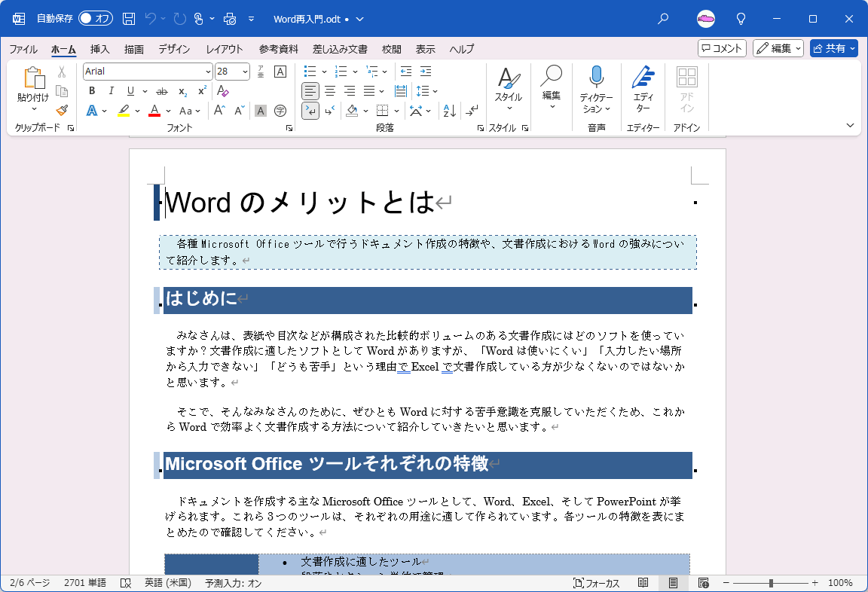The width and height of the screenshot is (868, 592).
Task: Expand the Paste options arrow
Action: (33, 109)
